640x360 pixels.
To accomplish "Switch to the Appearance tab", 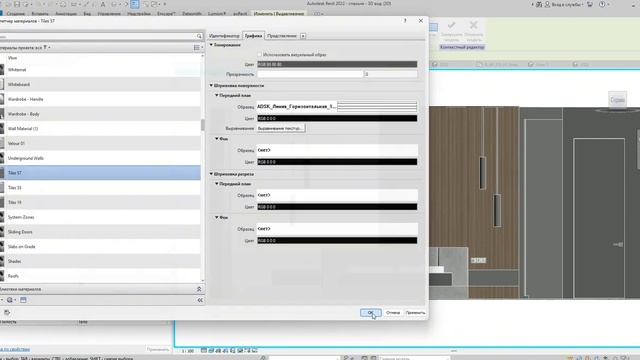I will tap(282, 36).
